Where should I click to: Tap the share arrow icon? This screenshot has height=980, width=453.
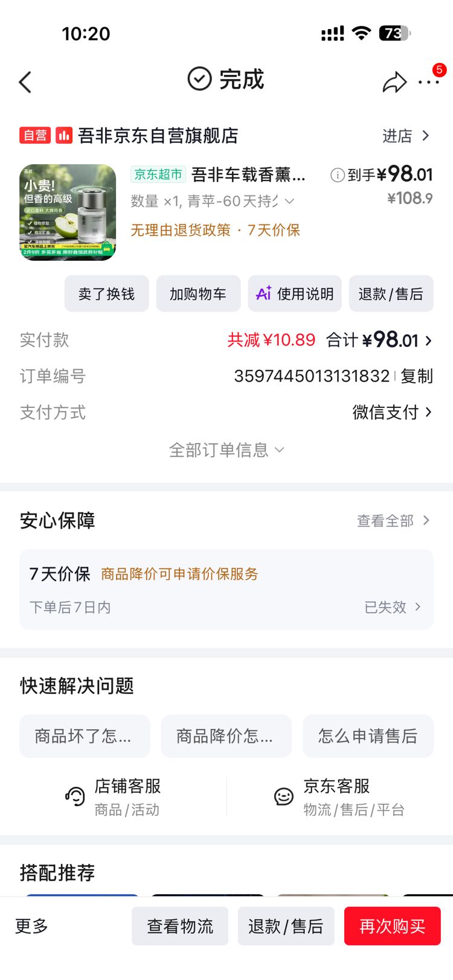pyautogui.click(x=394, y=82)
